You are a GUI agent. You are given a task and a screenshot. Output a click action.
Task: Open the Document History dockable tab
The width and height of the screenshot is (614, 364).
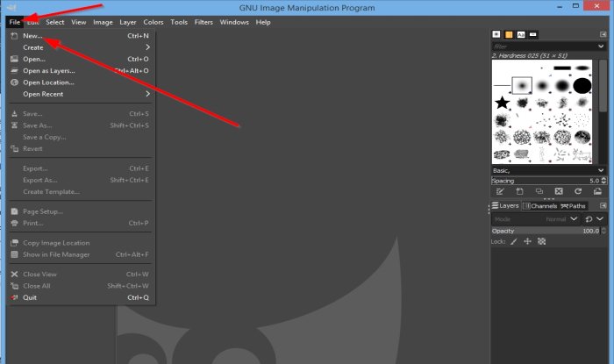pyautogui.click(x=533, y=34)
